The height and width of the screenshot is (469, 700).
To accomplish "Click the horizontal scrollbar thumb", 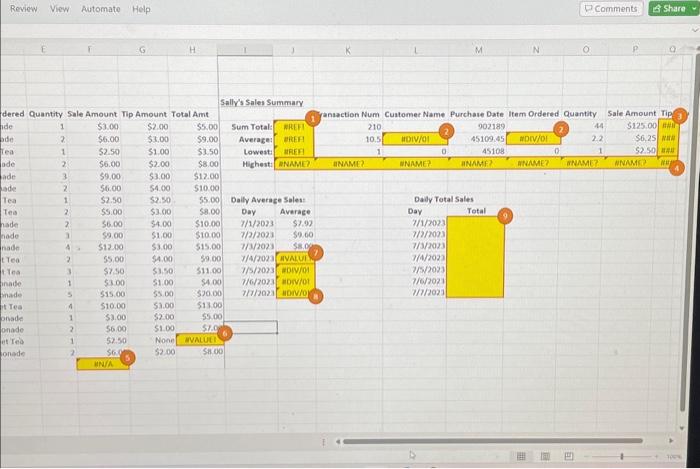I will coord(492,441).
